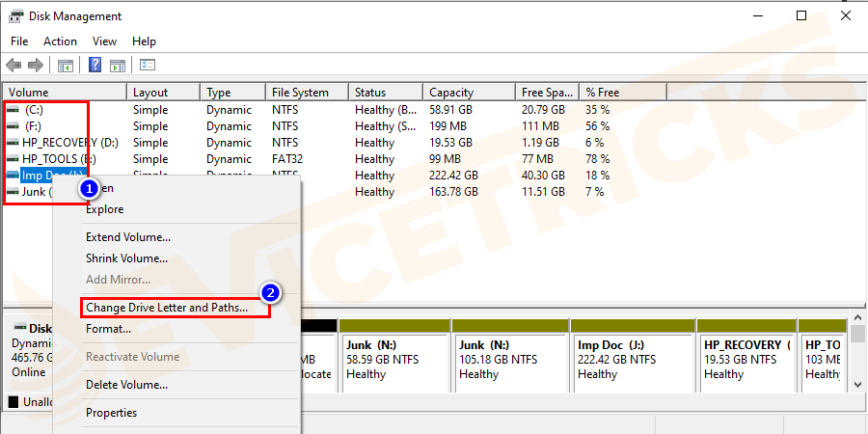Click the Back arrow toolbar icon
This screenshot has width=868, height=434.
click(x=14, y=66)
